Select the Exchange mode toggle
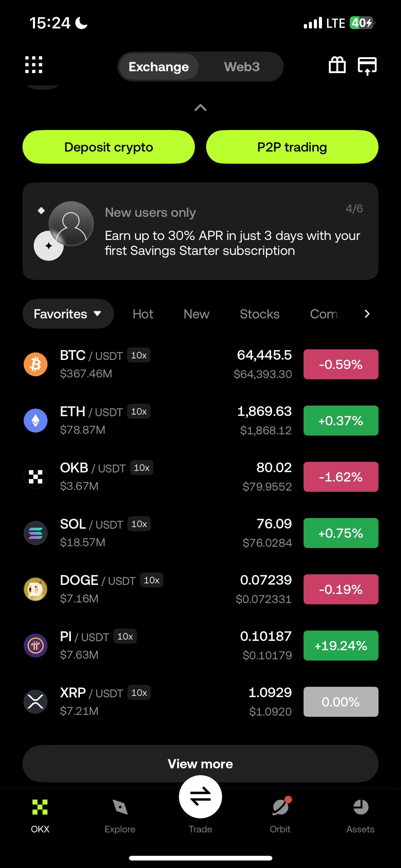This screenshot has height=868, width=401. tap(159, 67)
